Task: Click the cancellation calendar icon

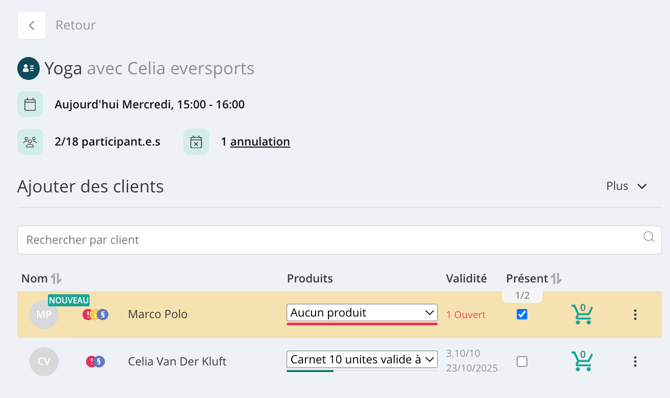Action: click(196, 142)
